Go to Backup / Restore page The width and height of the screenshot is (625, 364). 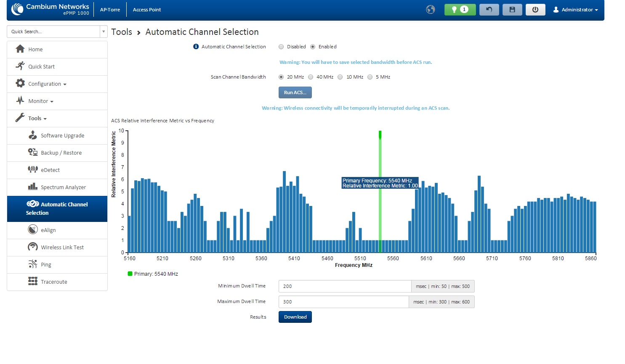coord(57,153)
